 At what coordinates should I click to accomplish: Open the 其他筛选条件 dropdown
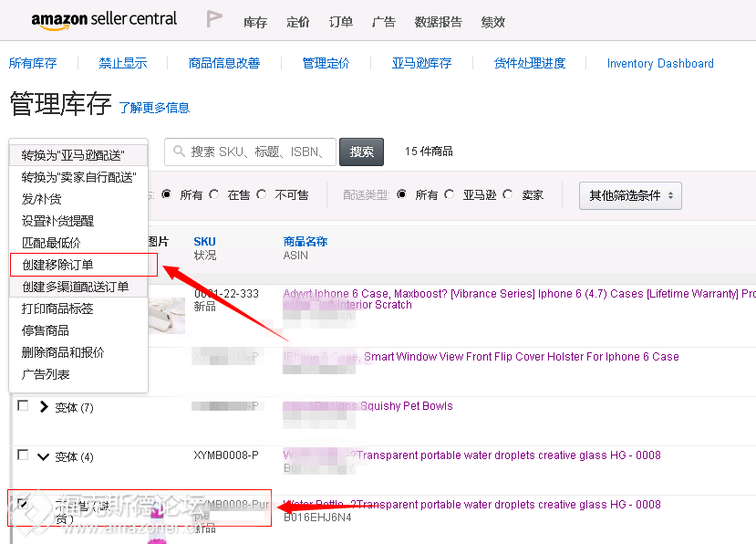[x=630, y=195]
